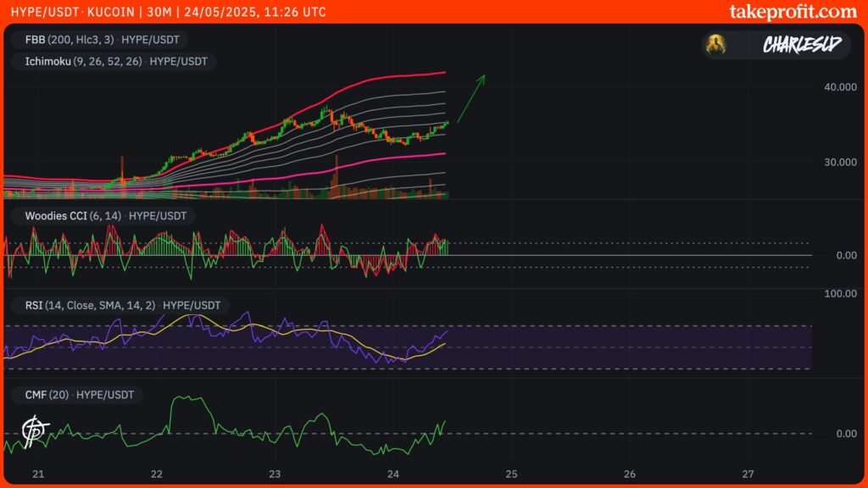
Task: Click the CharlesLD profile avatar icon
Action: 717,45
